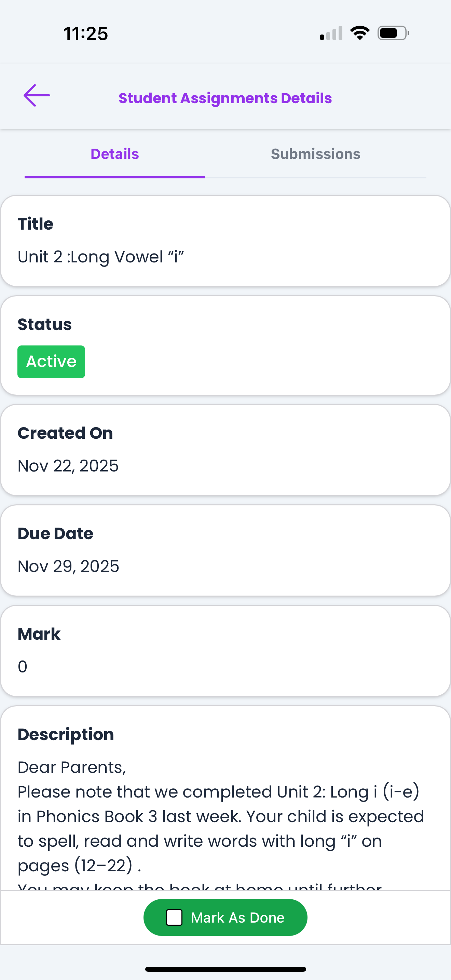Tap the battery indicator icon
451x980 pixels.
(393, 33)
